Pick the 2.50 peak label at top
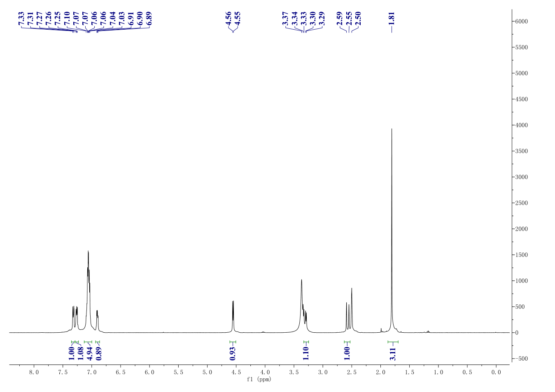555x392 pixels. pos(358,19)
